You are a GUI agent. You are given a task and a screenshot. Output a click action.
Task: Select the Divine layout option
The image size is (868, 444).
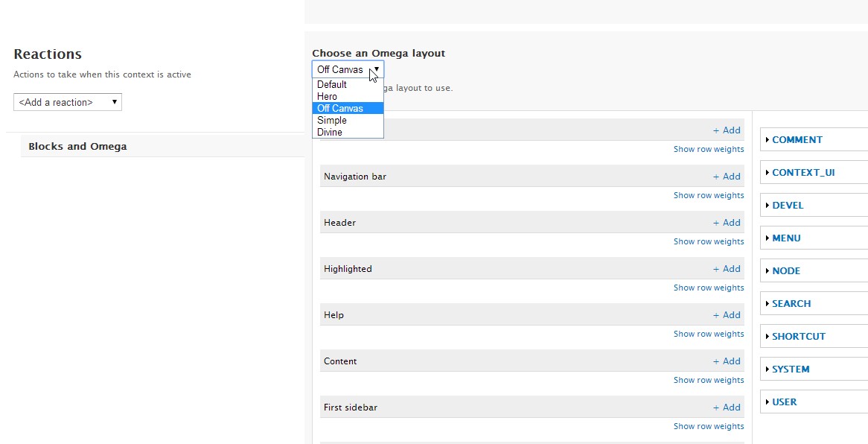330,133
